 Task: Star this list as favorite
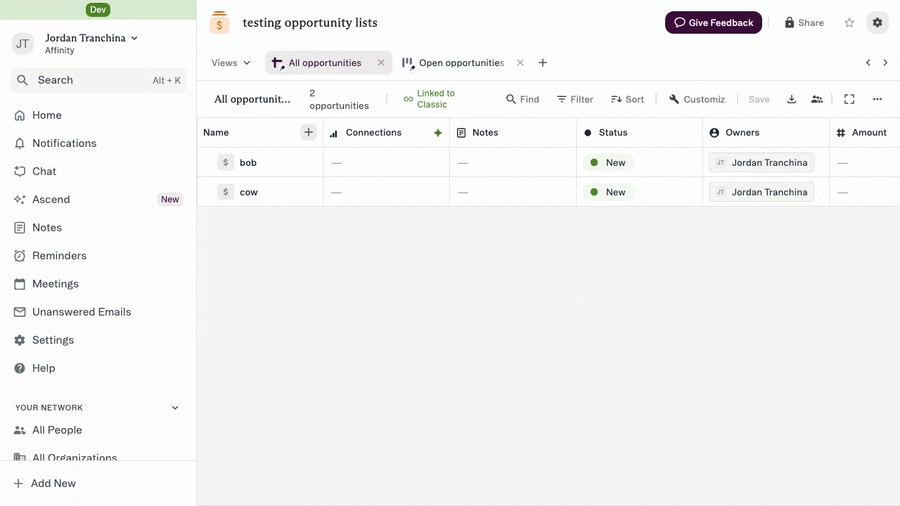pyautogui.click(x=849, y=22)
